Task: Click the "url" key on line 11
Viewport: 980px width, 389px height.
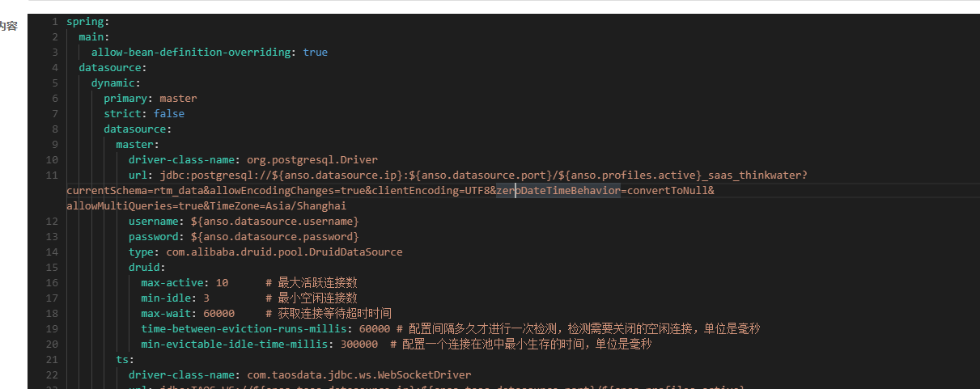Action: tap(138, 175)
